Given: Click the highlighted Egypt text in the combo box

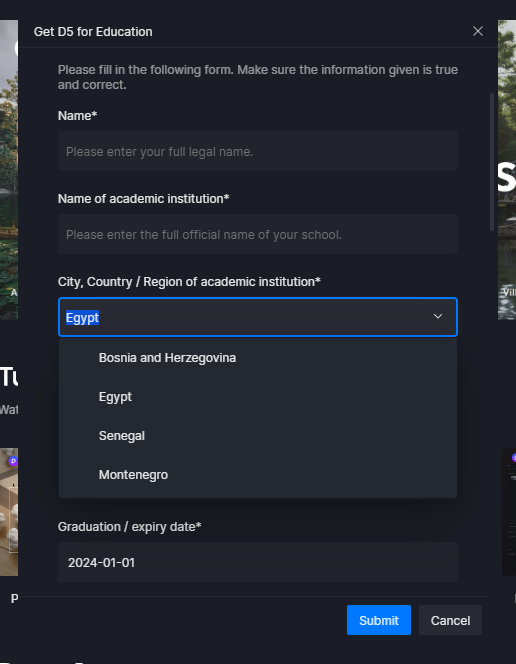Looking at the screenshot, I should tap(82, 318).
